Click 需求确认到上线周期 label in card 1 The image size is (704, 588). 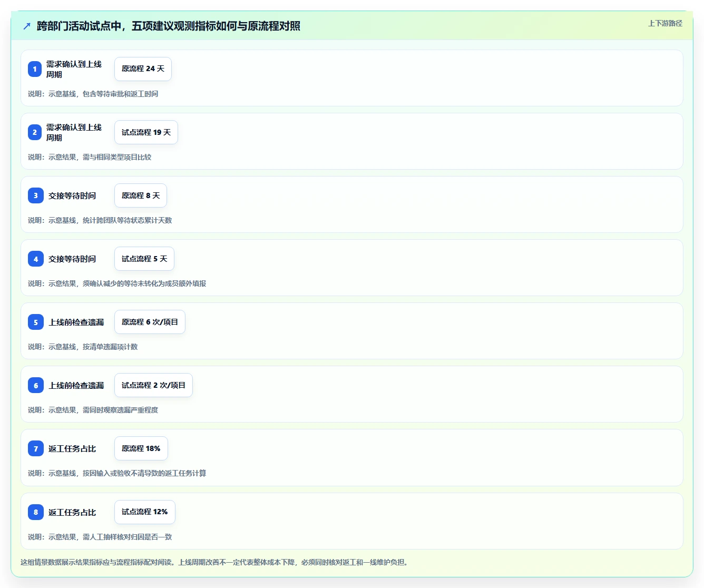tap(74, 69)
